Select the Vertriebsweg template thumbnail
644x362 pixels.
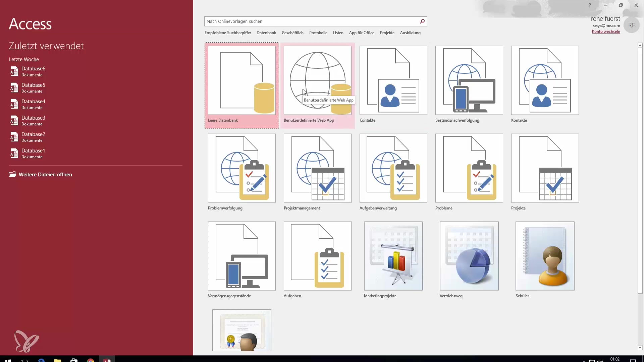[x=469, y=256]
